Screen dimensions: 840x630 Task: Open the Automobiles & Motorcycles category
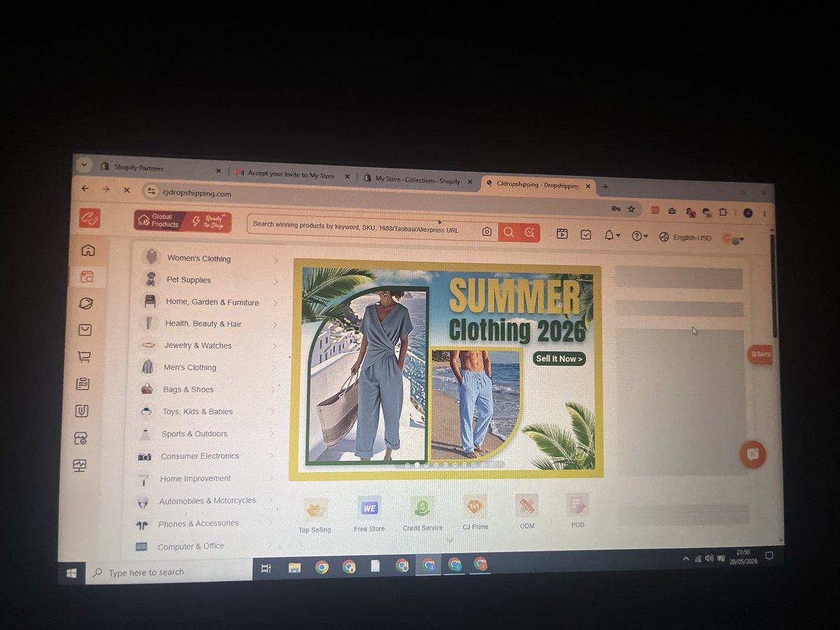click(x=207, y=501)
